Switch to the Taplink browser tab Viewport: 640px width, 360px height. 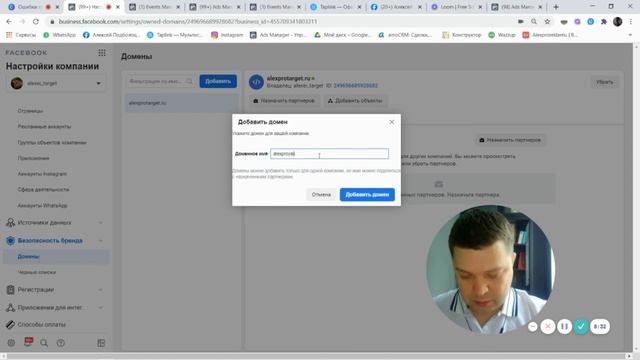(x=336, y=7)
